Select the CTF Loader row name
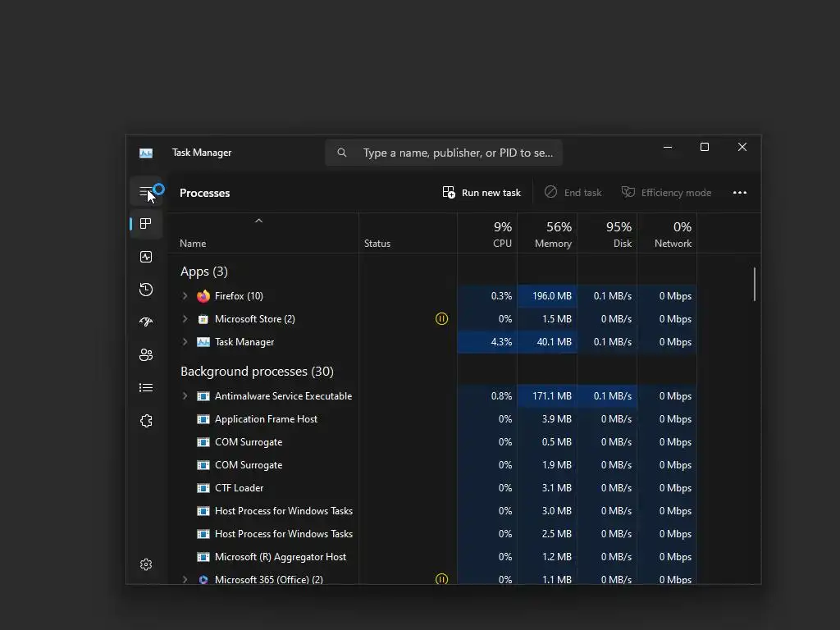The image size is (840, 630). coord(239,488)
